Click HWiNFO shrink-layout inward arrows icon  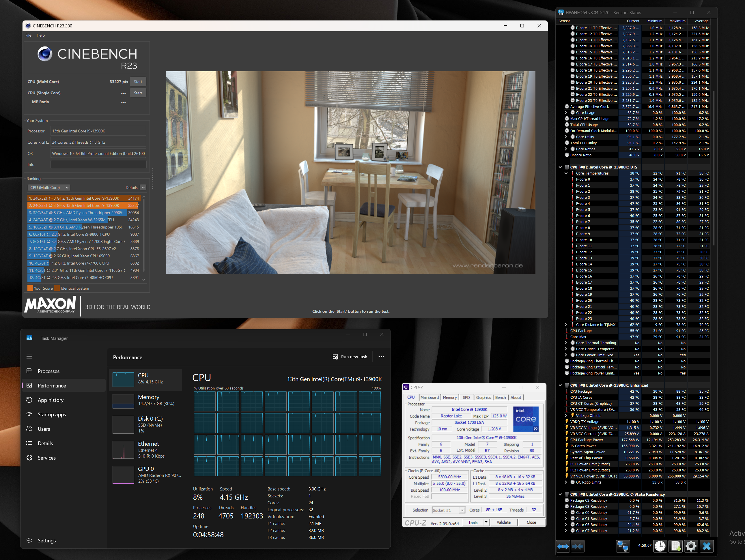[578, 546]
